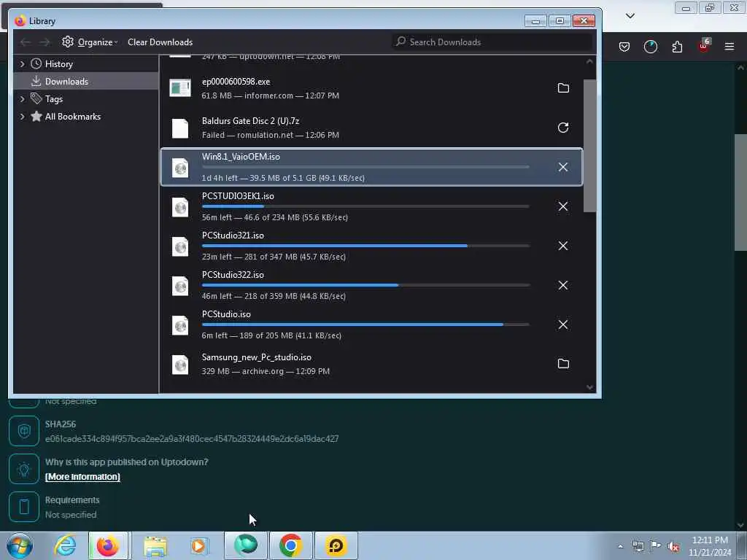Select All Bookmarks in the sidebar
Viewport: 747px width, 560px height.
86,117
